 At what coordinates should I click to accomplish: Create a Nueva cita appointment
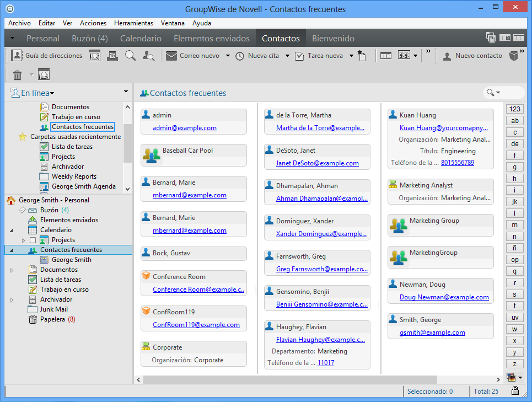[x=257, y=56]
